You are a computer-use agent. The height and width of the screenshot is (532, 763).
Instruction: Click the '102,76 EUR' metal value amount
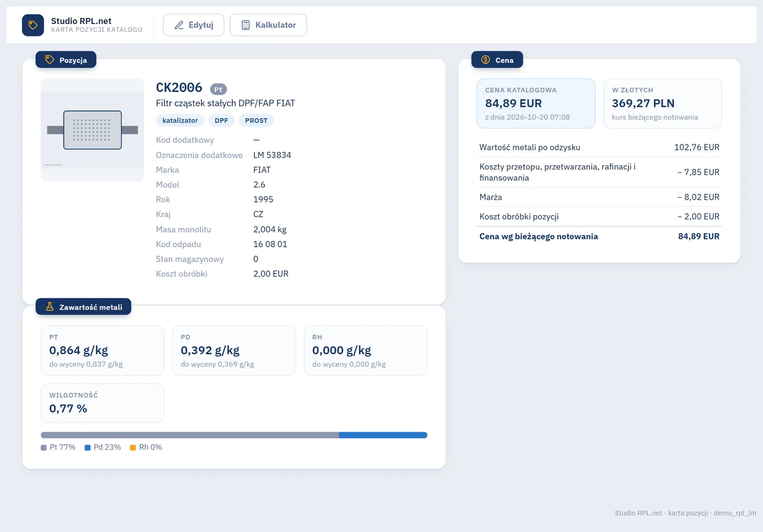coord(696,147)
